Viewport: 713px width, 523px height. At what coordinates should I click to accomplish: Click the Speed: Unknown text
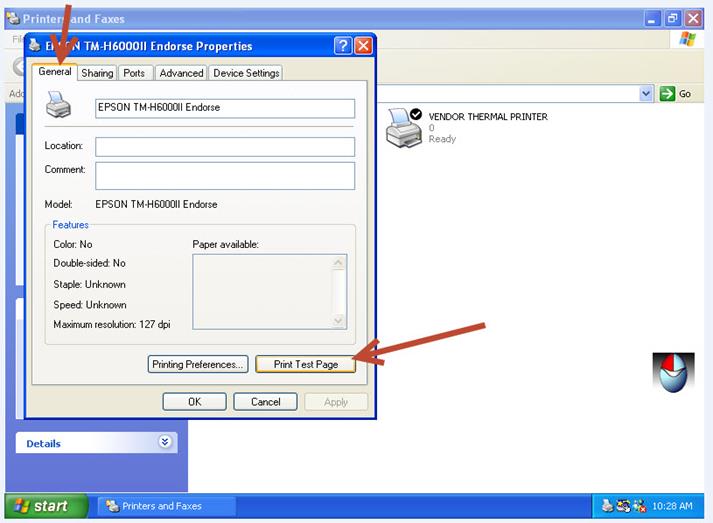pos(90,305)
